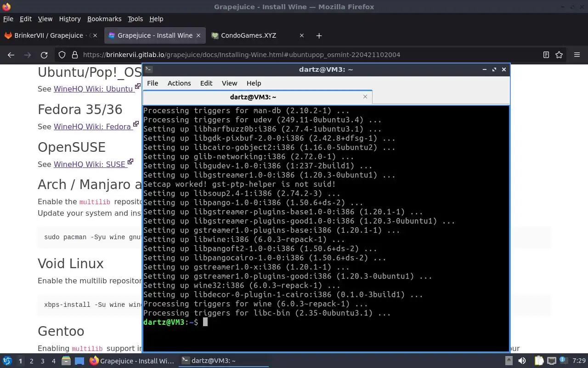Viewport: 588px width, 368px height.
Task: Close the dartz@VM3 terminal tab
Action: [365, 97]
